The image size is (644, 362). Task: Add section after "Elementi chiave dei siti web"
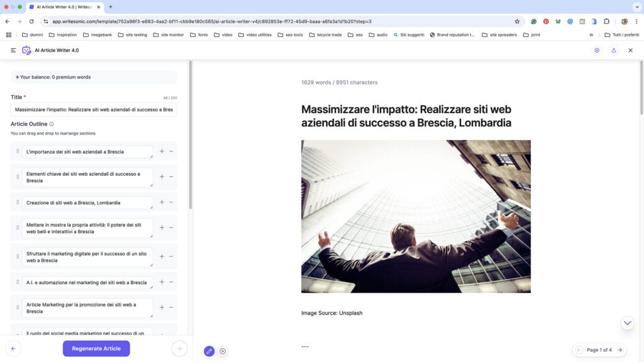point(162,177)
